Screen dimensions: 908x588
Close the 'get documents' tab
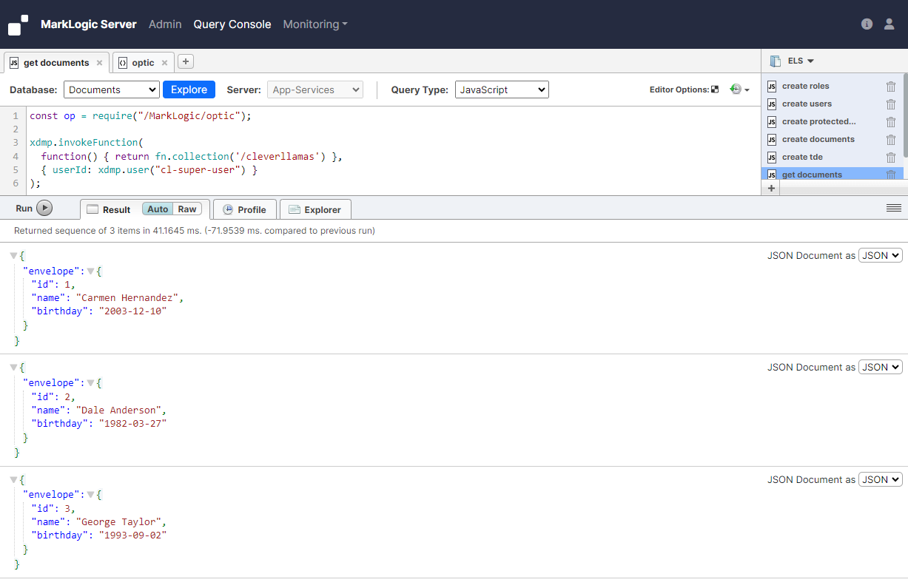(99, 63)
